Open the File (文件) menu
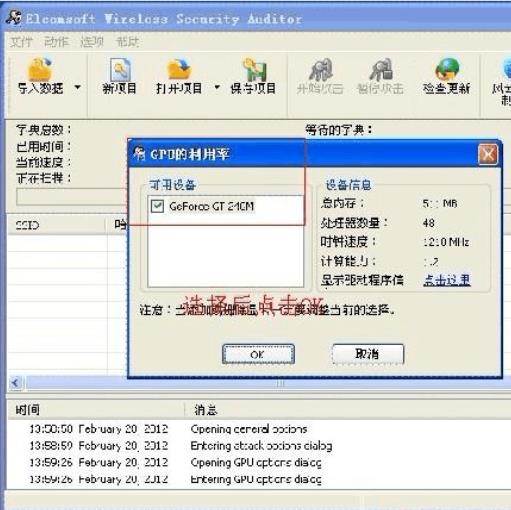 pyautogui.click(x=21, y=42)
